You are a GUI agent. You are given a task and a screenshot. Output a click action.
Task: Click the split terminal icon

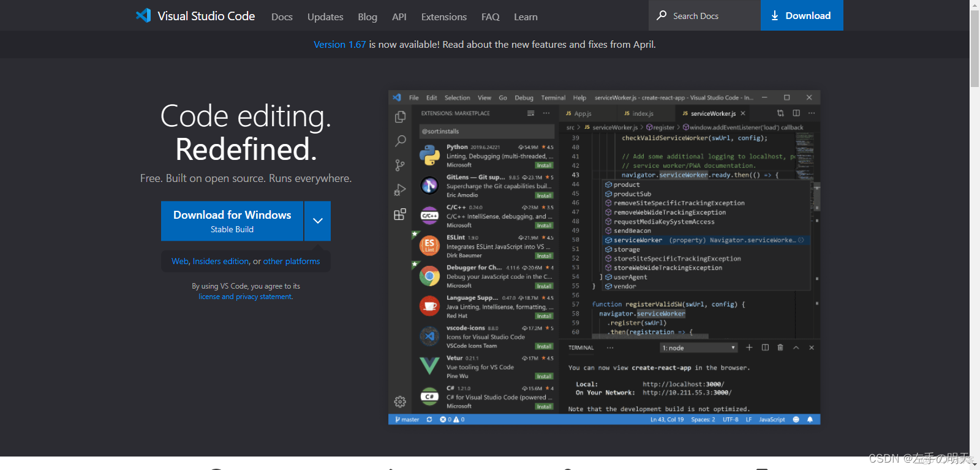point(765,347)
